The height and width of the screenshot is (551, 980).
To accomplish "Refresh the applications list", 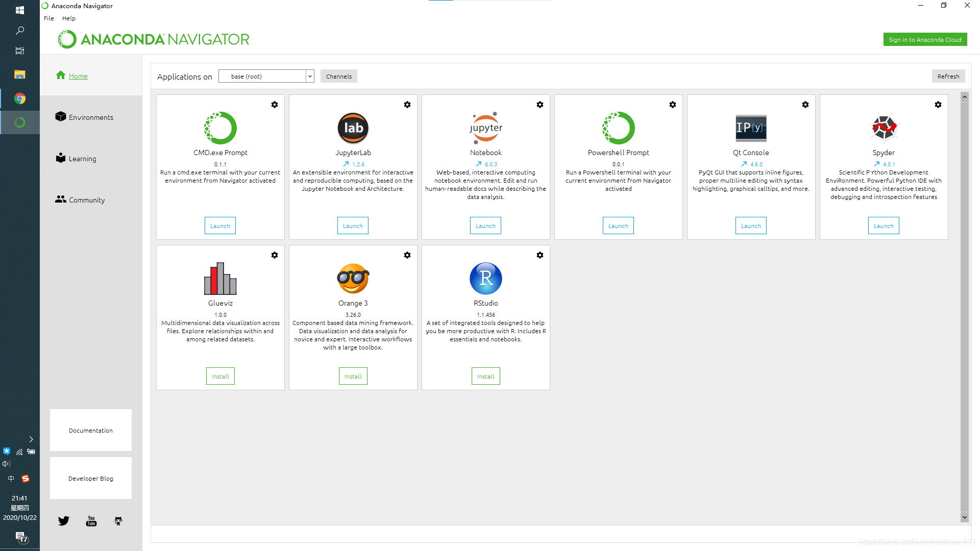I will coord(948,77).
